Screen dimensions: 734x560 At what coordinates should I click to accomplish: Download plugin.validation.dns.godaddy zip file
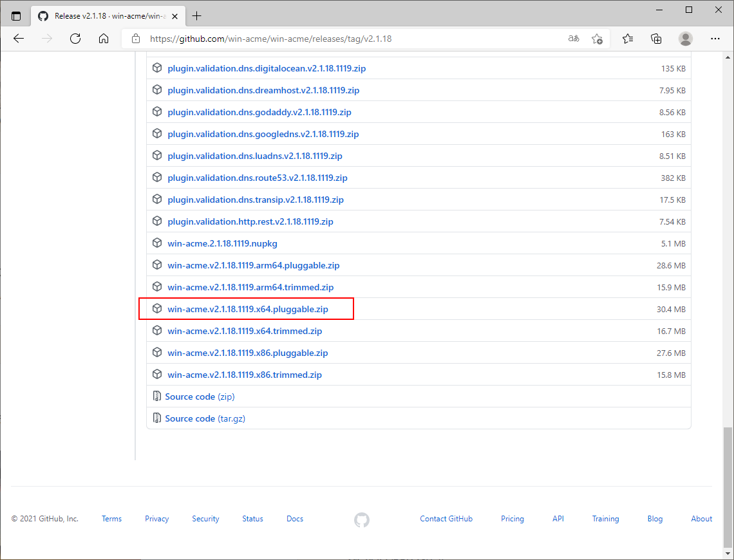[259, 112]
